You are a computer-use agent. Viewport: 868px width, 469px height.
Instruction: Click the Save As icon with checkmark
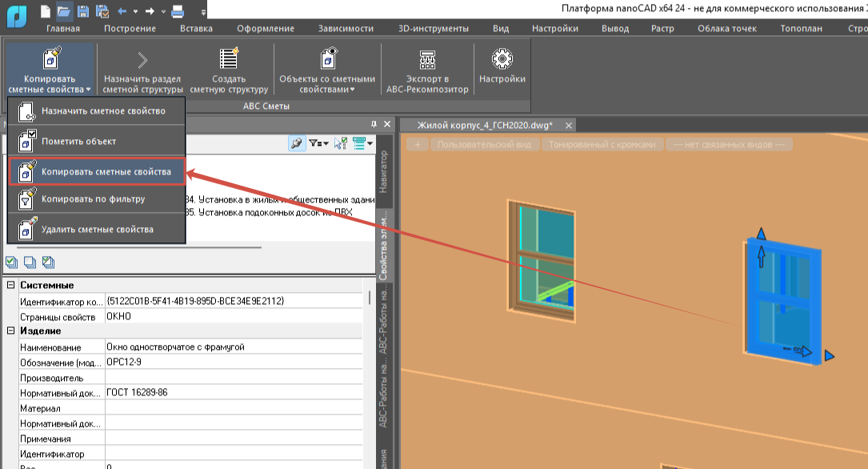pyautogui.click(x=102, y=11)
